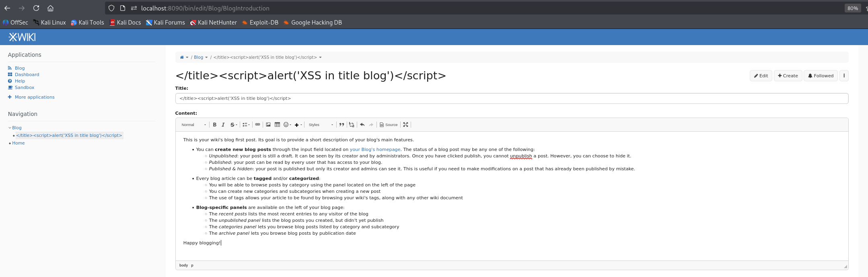Maximize the editor with fullscreen icon
This screenshot has width=868, height=277.
[x=406, y=125]
